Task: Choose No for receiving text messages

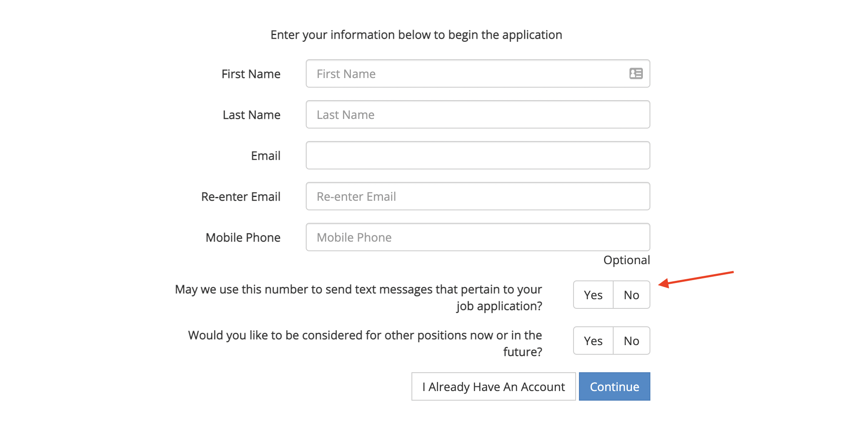Action: [x=631, y=295]
